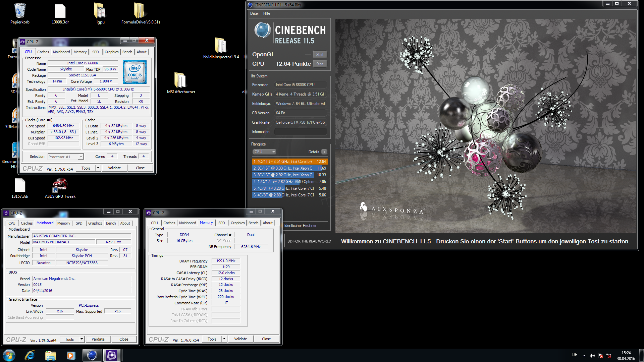Start the CPU test in Cinebench
This screenshot has width=644, height=362.
coord(320,64)
